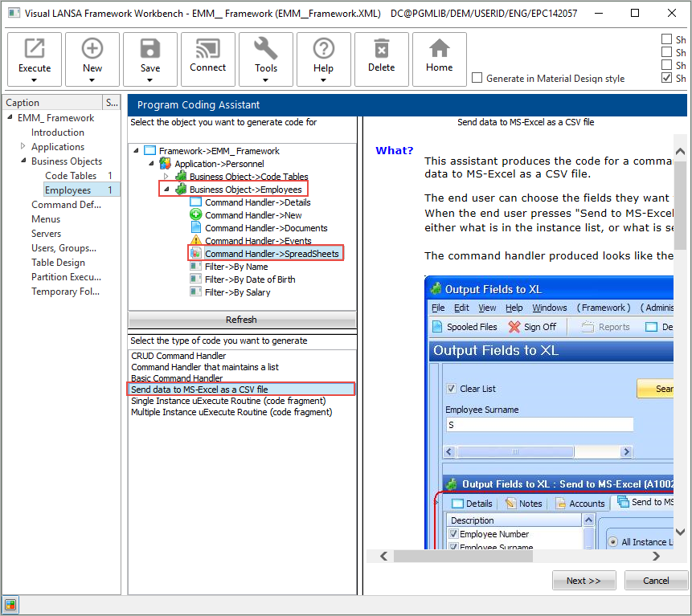Select CRUD Command Handler code type
The image size is (692, 616).
(178, 356)
